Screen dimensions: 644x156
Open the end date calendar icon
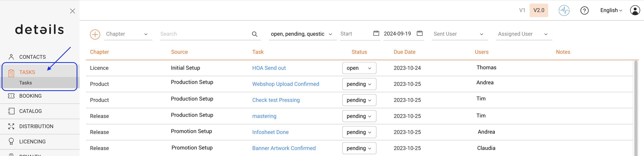click(x=419, y=33)
